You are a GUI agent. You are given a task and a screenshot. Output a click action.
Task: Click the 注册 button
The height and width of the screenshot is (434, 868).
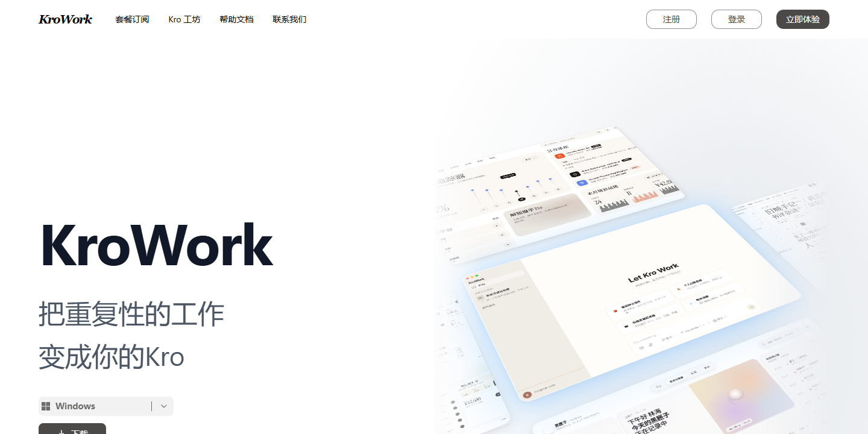click(671, 19)
